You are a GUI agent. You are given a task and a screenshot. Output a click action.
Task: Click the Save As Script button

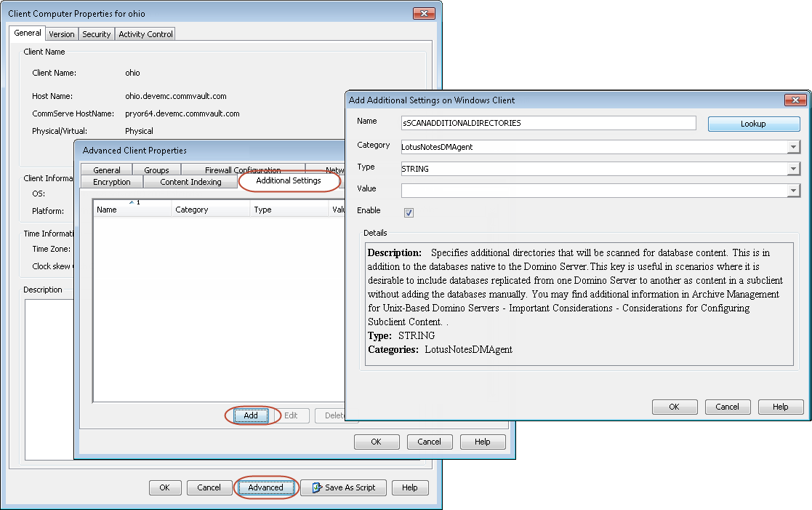tap(344, 487)
